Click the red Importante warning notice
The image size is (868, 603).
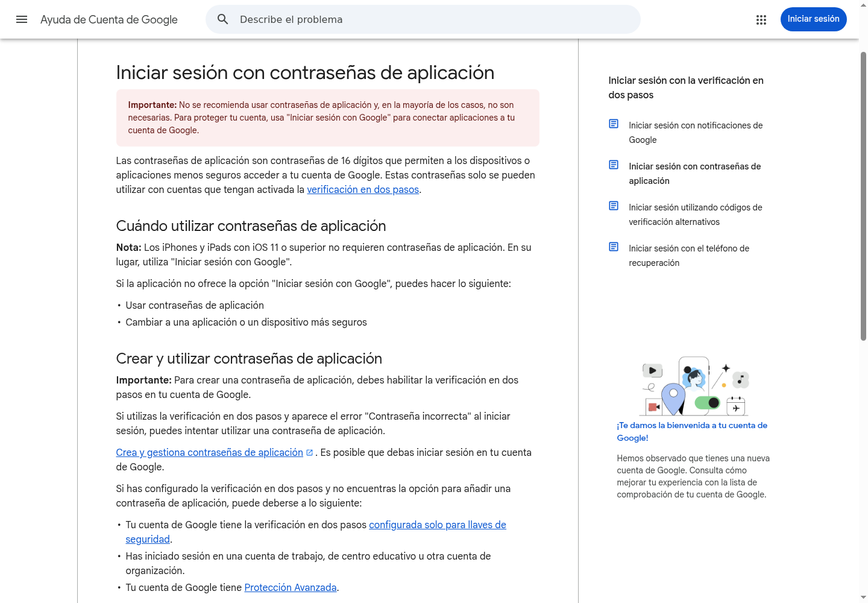click(327, 118)
